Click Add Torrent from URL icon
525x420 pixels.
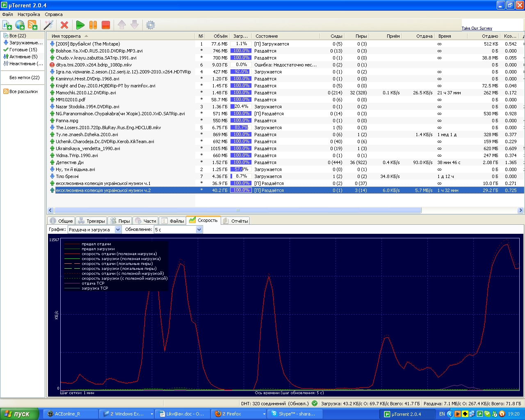click(x=20, y=25)
